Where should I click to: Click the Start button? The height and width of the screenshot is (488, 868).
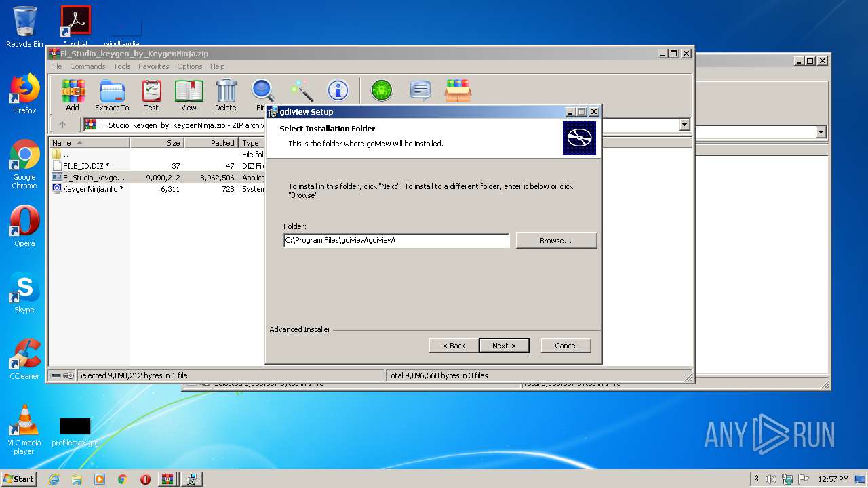point(19,479)
